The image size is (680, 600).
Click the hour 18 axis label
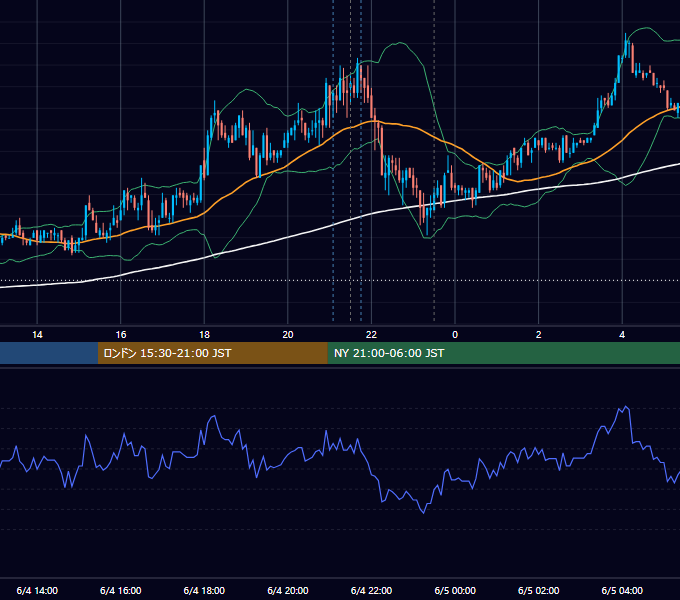tap(204, 335)
